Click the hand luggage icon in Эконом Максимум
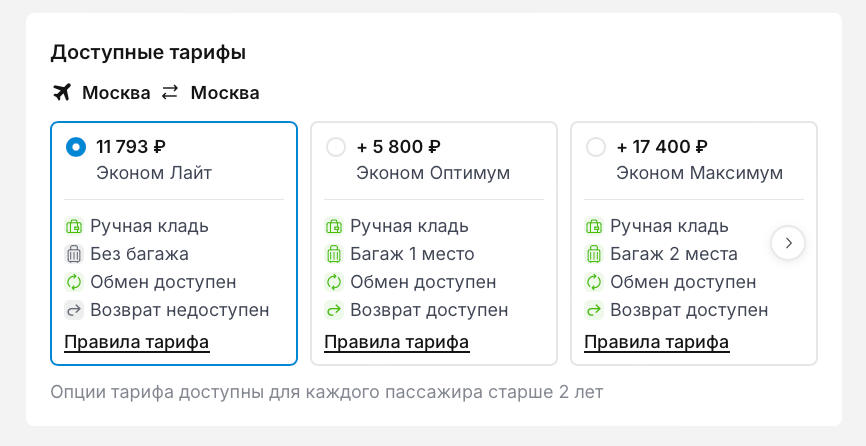 (593, 226)
